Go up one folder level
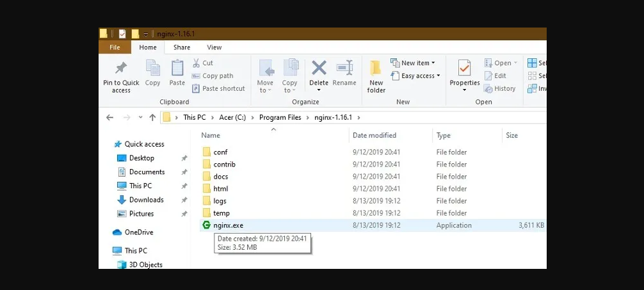The height and width of the screenshot is (290, 644). click(x=152, y=118)
